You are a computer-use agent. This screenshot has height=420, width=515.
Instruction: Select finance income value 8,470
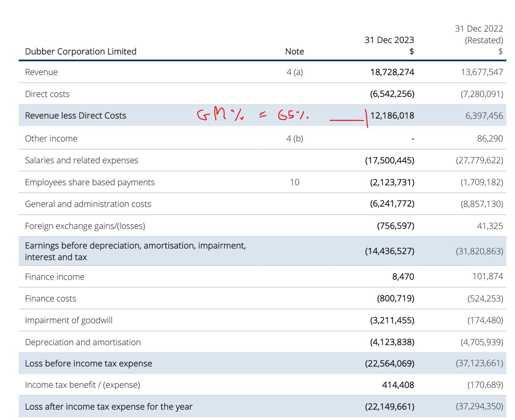pyautogui.click(x=403, y=277)
